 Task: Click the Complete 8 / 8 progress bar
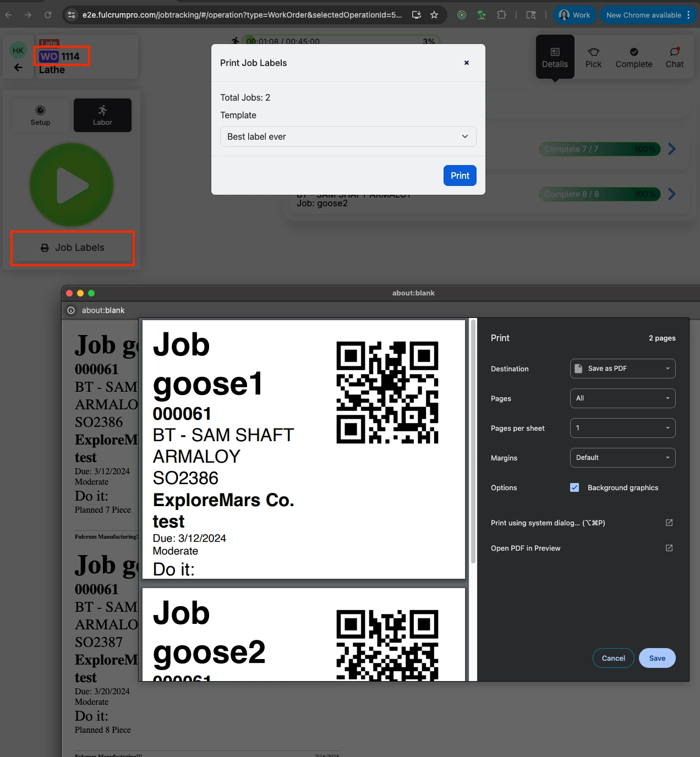click(600, 194)
